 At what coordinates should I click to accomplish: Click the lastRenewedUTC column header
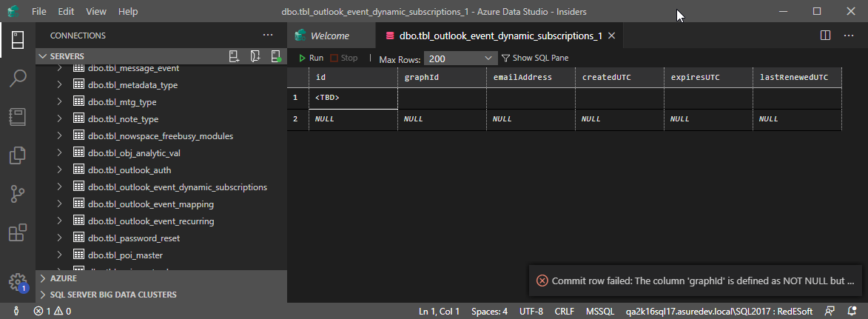point(797,77)
